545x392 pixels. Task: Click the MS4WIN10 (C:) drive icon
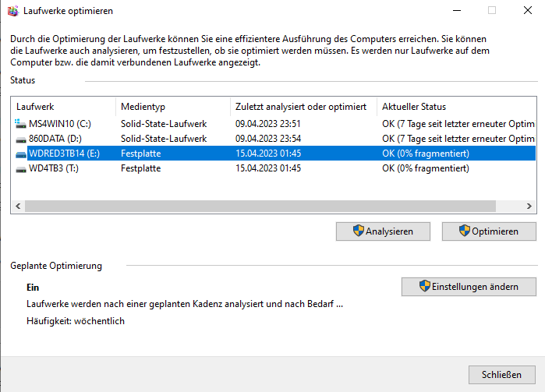(x=20, y=124)
